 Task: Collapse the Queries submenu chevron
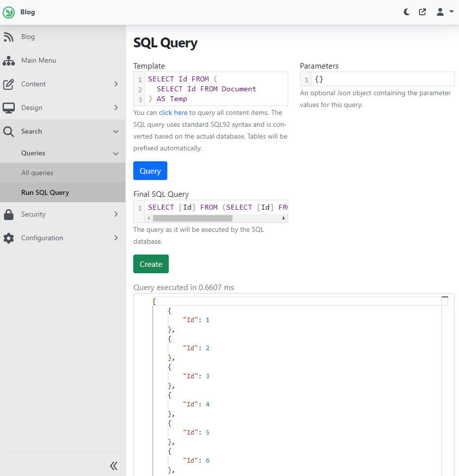click(x=116, y=153)
